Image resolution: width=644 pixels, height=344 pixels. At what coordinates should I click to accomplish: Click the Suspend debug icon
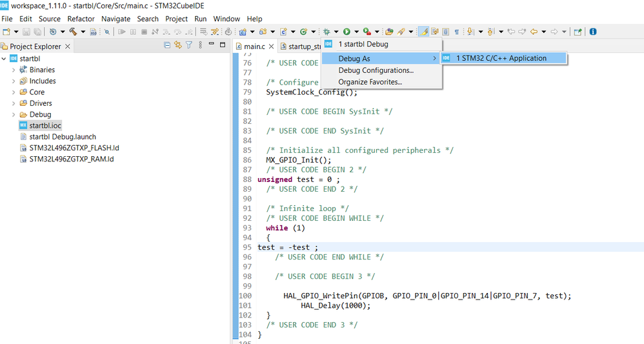(133, 32)
